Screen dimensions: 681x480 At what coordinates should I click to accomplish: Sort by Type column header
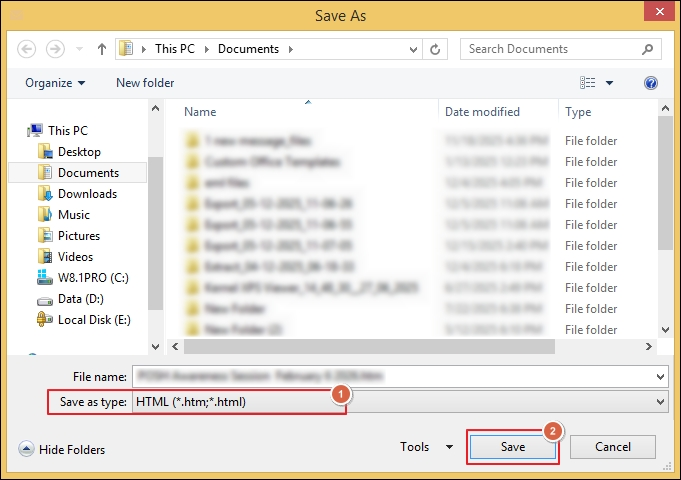578,112
